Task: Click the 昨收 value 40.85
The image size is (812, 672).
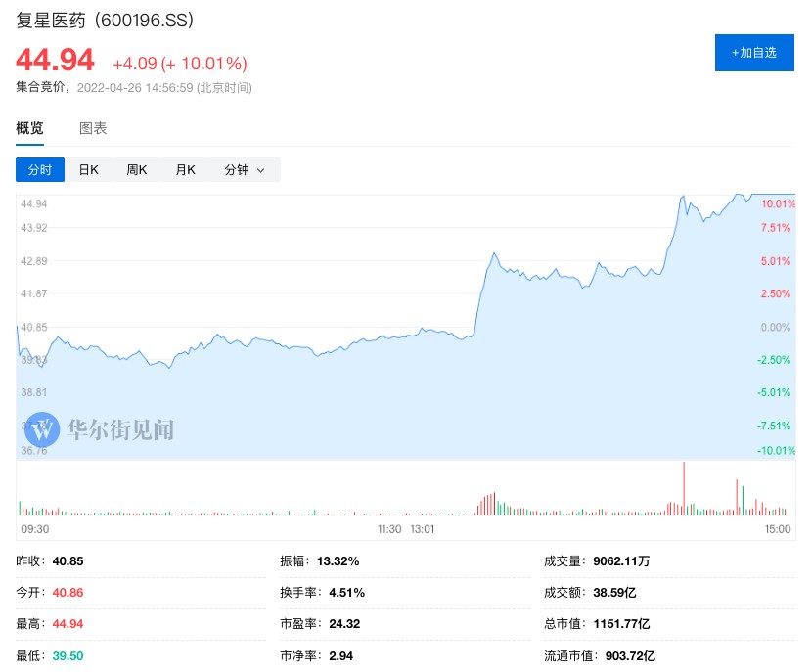Action: [x=68, y=561]
